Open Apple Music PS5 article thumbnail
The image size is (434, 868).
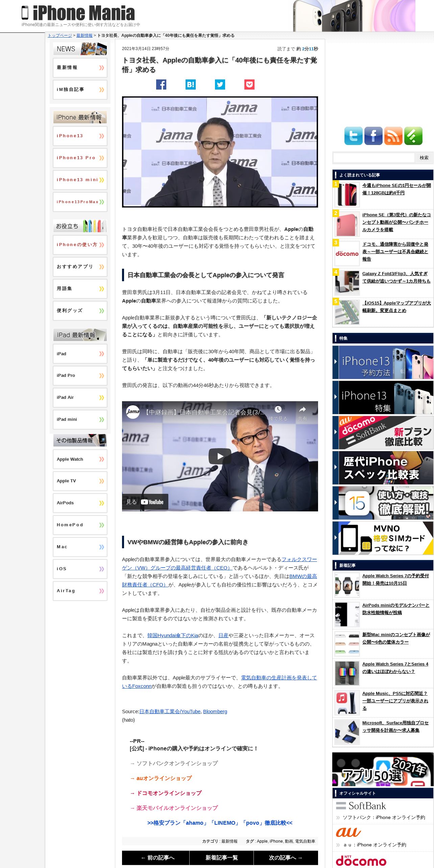click(x=347, y=702)
